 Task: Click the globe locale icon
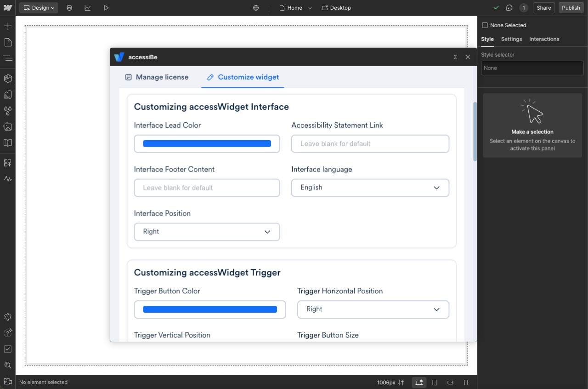point(256,8)
